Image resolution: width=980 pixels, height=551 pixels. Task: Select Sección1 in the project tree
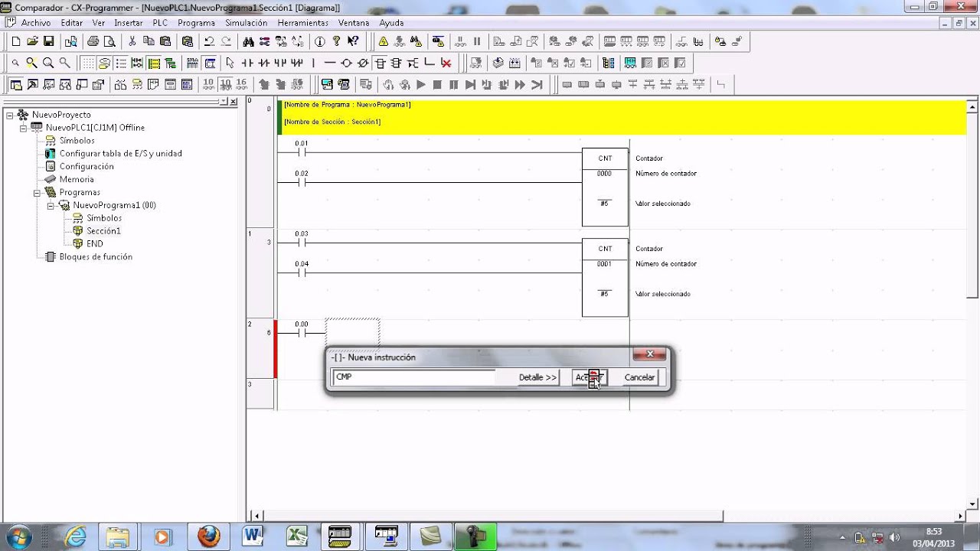pos(103,230)
